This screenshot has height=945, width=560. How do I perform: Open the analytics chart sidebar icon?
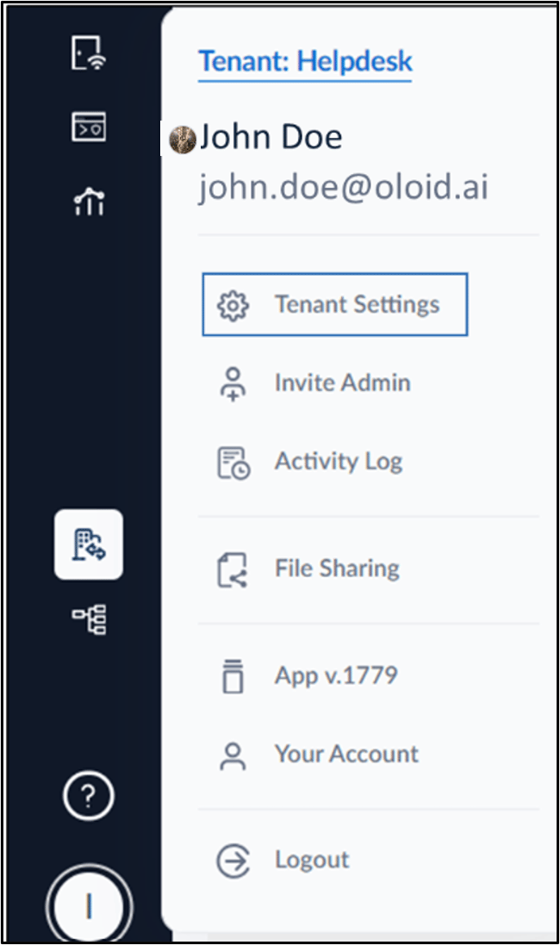pos(90,202)
